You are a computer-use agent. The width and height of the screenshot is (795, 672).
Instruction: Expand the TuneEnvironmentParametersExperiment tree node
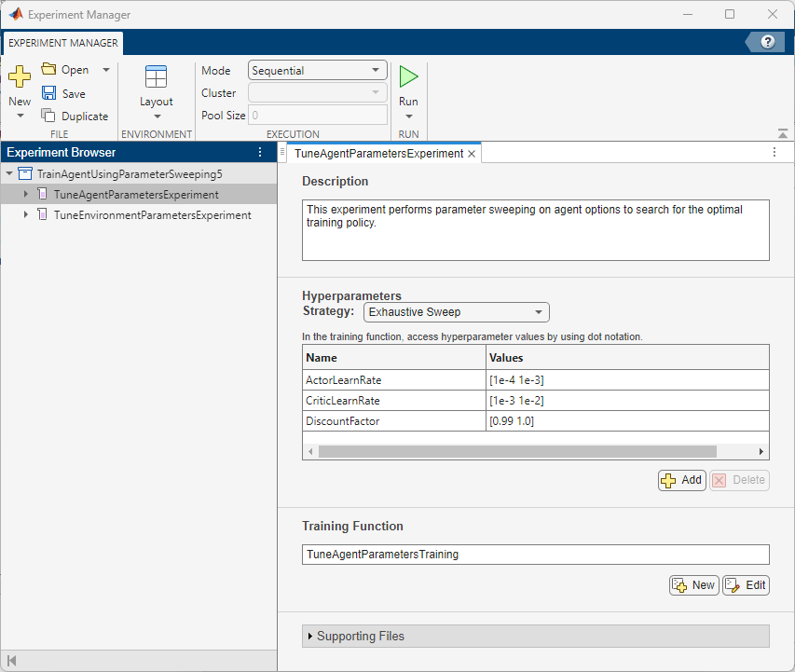pos(26,215)
